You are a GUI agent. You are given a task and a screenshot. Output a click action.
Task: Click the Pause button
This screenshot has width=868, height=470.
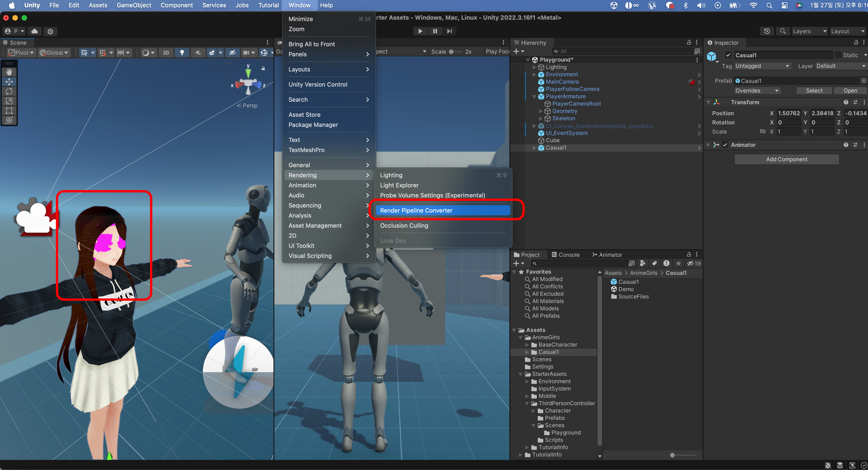click(x=435, y=31)
